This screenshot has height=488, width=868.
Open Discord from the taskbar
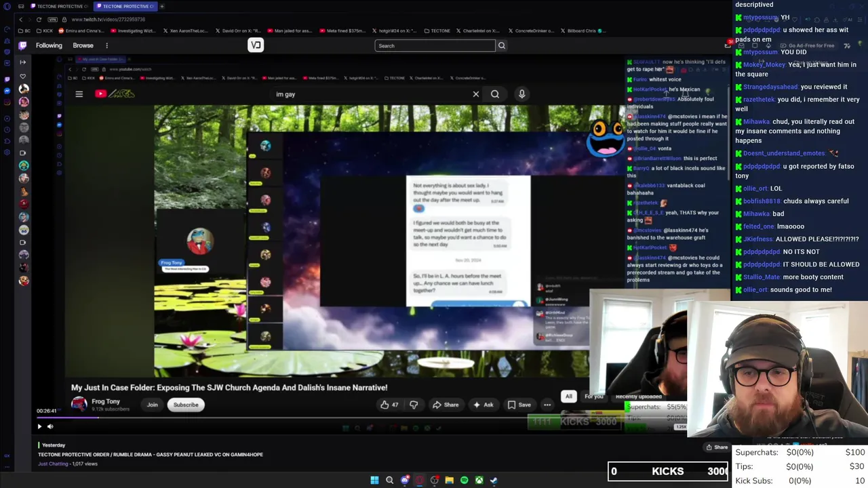[x=405, y=480]
